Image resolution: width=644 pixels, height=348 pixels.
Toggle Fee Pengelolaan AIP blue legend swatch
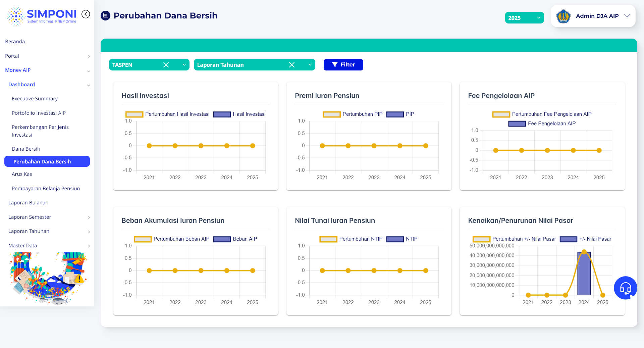click(517, 124)
